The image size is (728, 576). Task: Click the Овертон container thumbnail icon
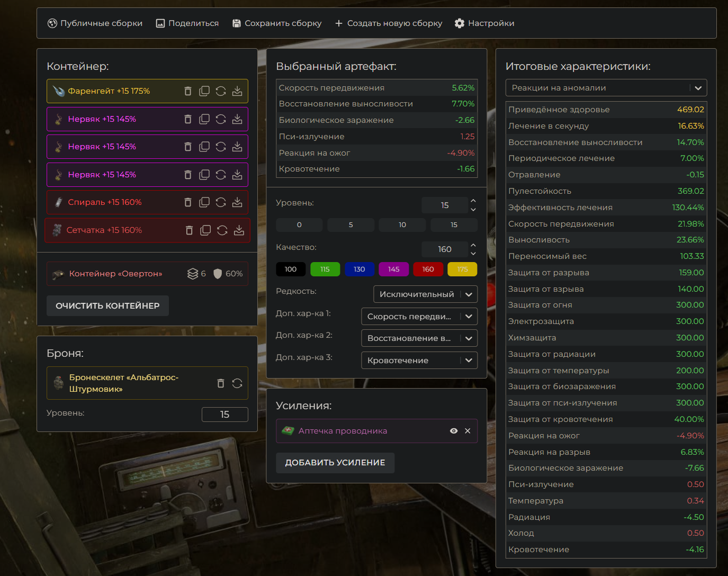pyautogui.click(x=58, y=274)
